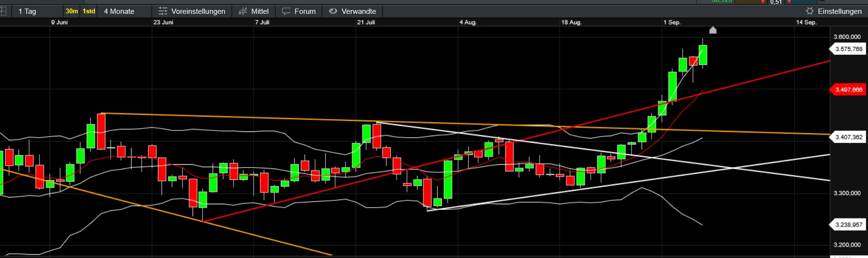Viewport: 868px width, 258px height.
Task: Click the 3.407,362 price label
Action: [848, 137]
